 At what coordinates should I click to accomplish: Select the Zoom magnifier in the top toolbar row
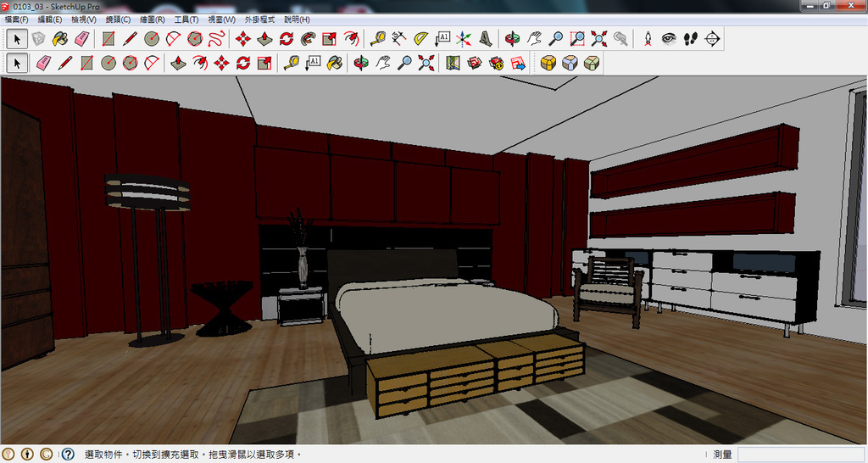click(556, 39)
